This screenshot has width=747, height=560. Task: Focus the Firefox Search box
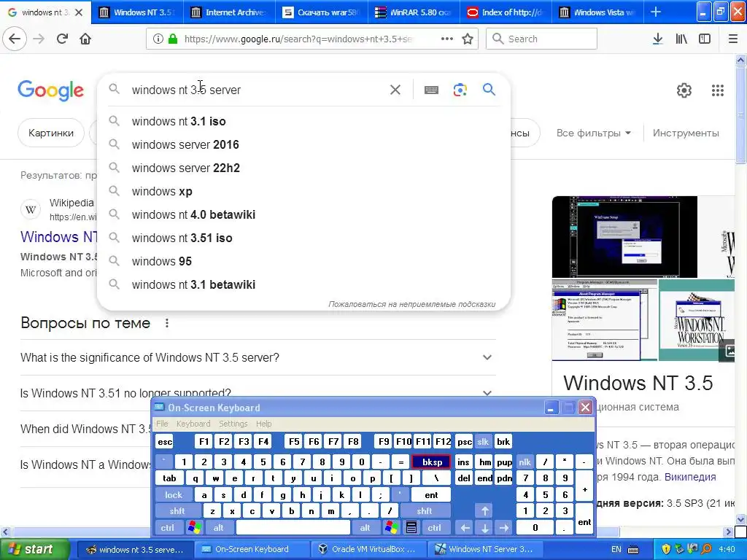541,39
